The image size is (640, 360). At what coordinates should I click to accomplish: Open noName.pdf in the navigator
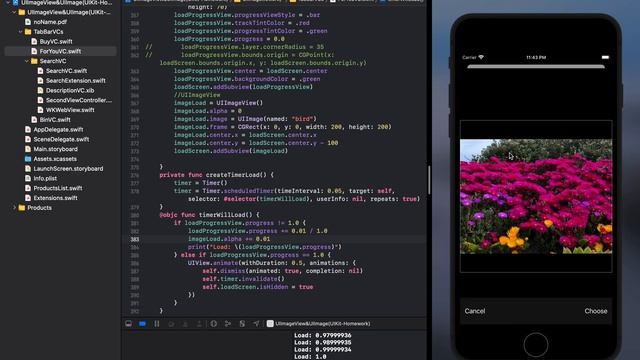pyautogui.click(x=50, y=22)
